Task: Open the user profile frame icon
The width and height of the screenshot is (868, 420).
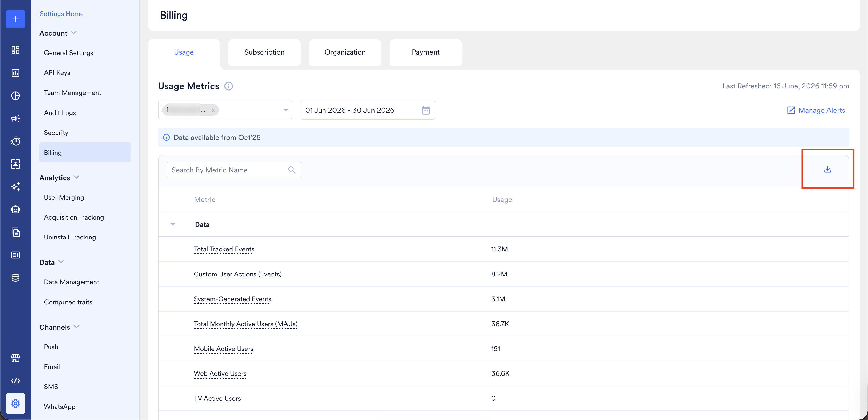Action: coord(16,164)
